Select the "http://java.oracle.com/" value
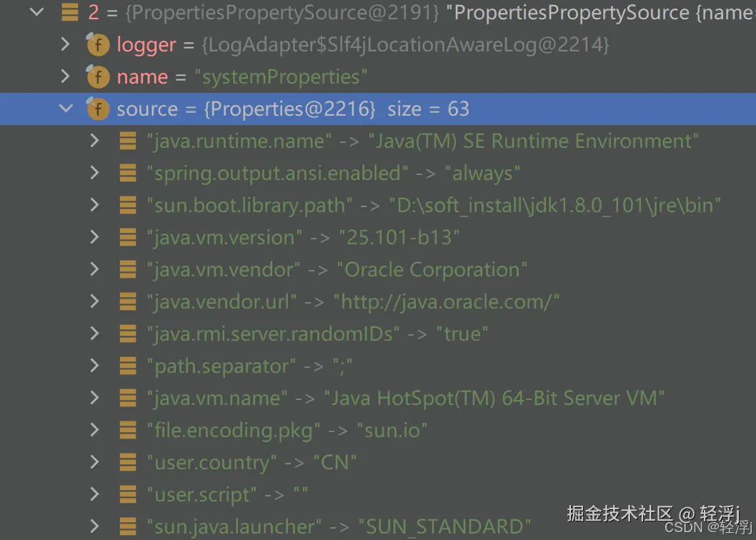 [447, 302]
